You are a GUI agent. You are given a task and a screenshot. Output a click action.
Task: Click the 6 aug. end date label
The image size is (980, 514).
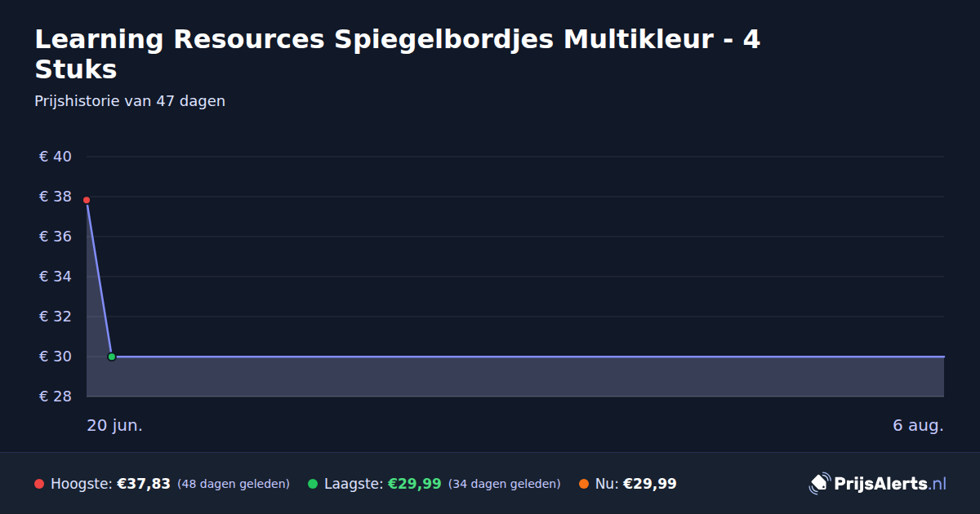pos(919,426)
